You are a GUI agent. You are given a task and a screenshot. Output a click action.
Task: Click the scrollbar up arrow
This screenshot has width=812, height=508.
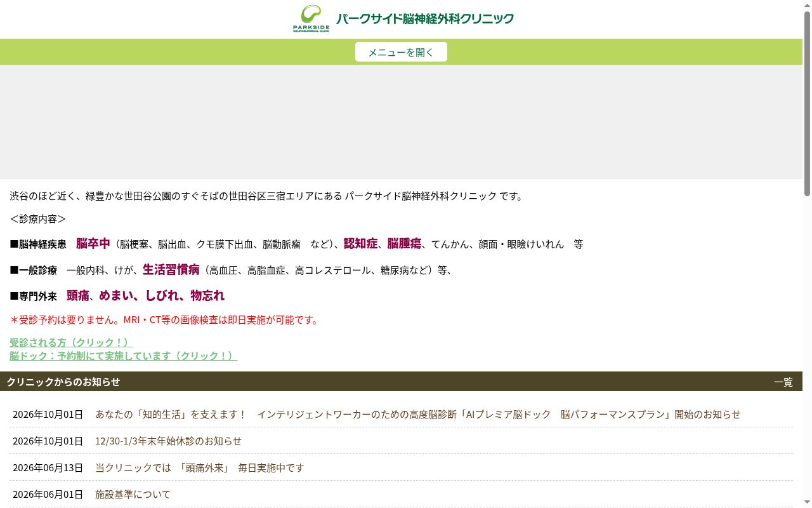(x=807, y=5)
